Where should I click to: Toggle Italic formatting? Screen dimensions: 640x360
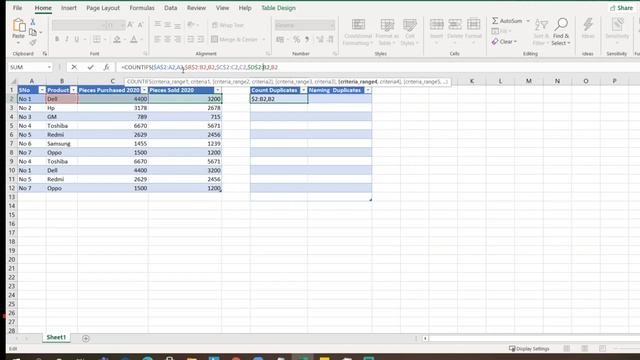click(67, 40)
